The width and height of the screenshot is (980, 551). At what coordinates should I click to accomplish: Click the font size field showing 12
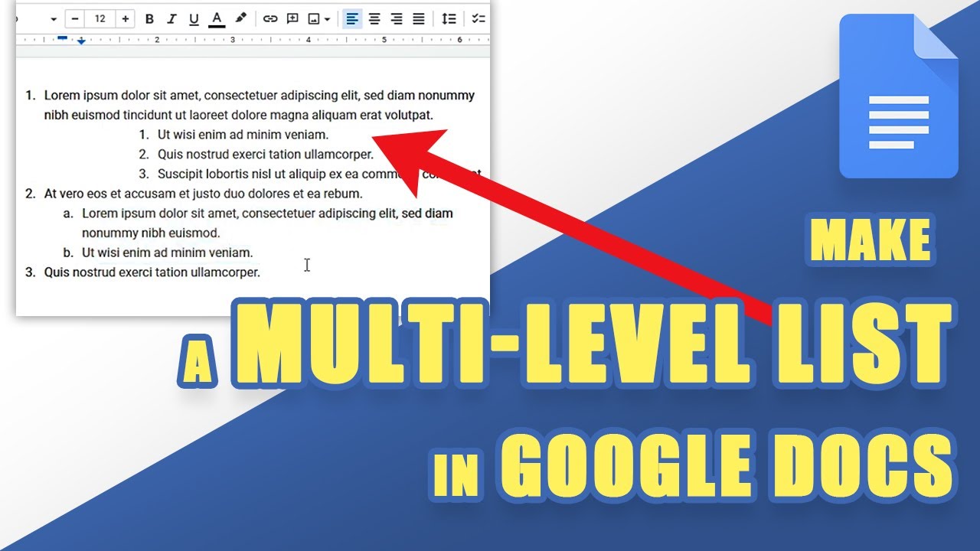point(100,18)
